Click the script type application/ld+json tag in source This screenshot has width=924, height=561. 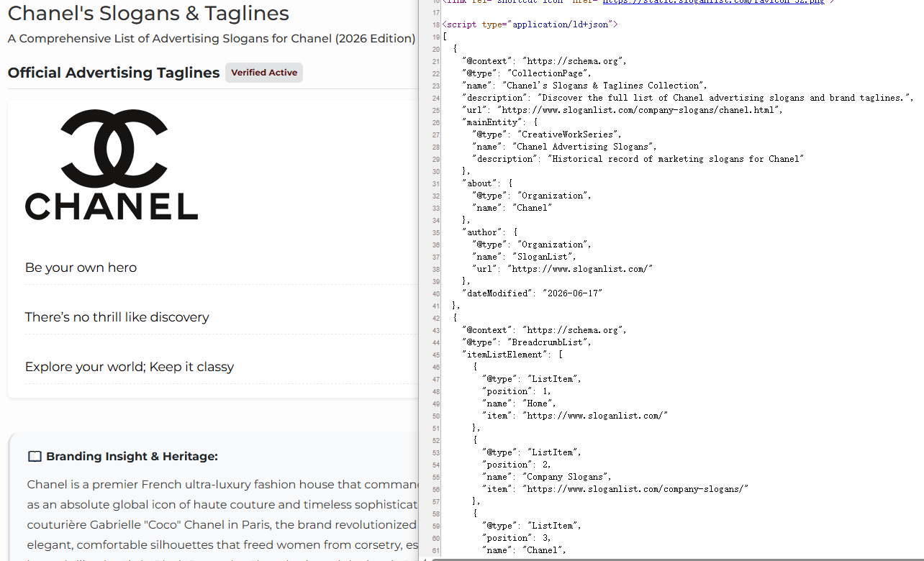530,24
